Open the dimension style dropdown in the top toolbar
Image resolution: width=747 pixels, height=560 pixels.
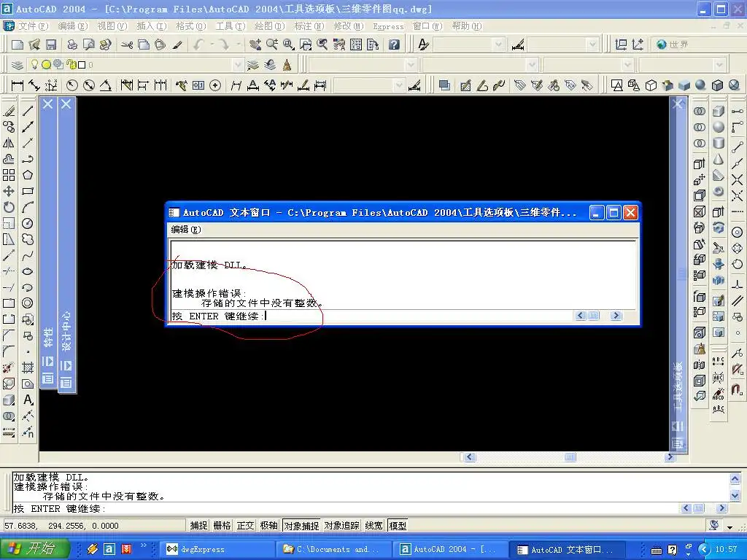pyautogui.click(x=592, y=44)
